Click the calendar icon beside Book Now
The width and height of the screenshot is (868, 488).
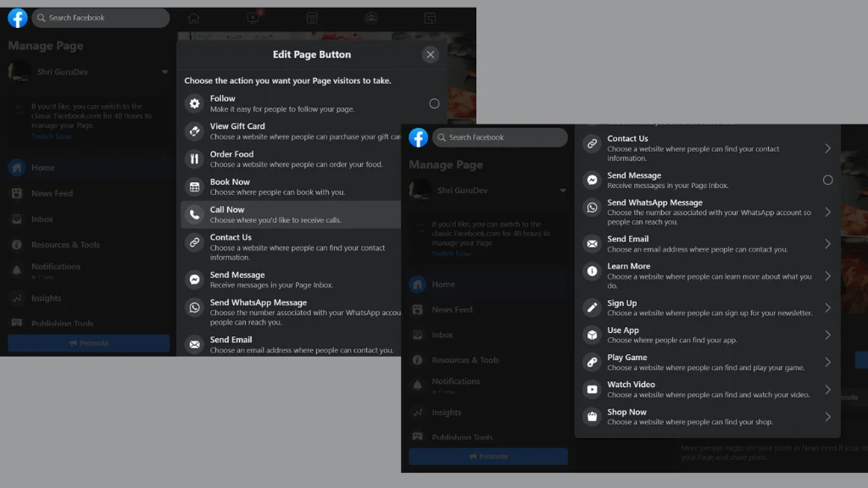(x=194, y=187)
